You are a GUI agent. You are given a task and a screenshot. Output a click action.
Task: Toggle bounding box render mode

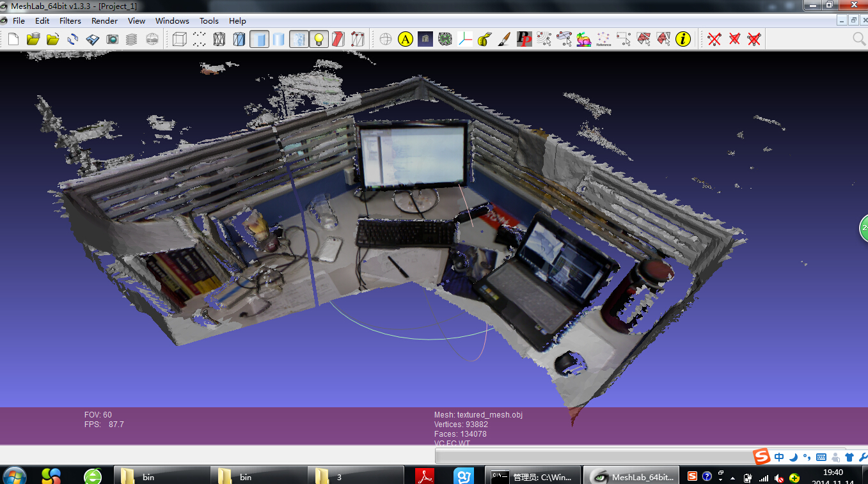(180, 39)
